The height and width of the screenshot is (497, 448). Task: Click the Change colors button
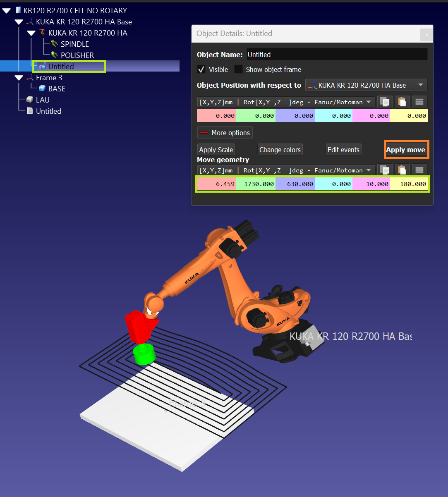280,150
